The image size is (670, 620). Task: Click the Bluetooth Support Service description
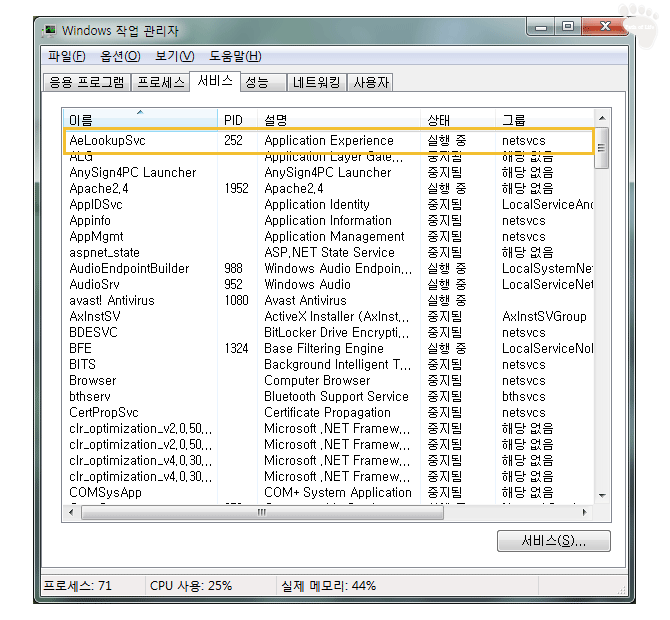(336, 397)
